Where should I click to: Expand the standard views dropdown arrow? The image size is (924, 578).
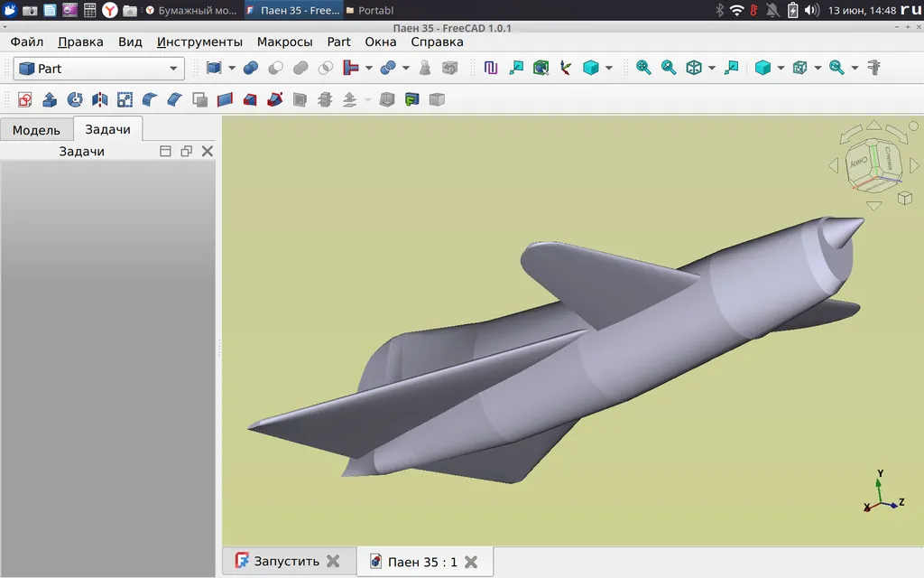pos(712,68)
